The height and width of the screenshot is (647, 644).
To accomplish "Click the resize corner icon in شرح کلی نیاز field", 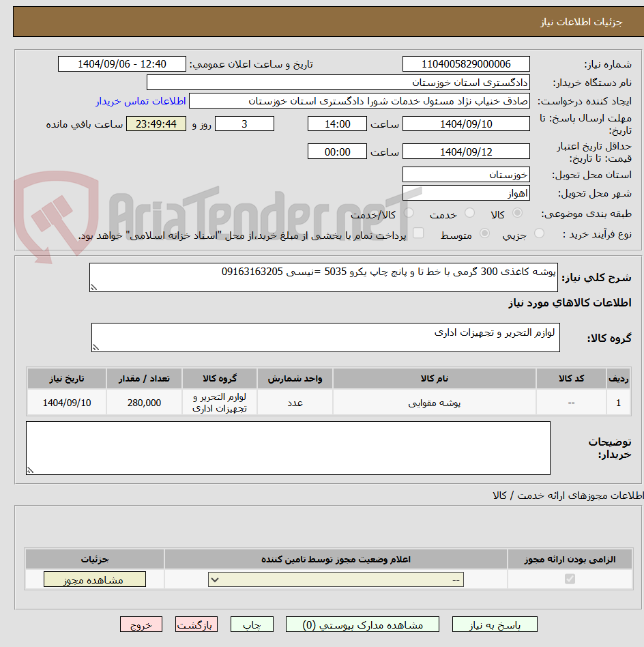I will (x=94, y=285).
